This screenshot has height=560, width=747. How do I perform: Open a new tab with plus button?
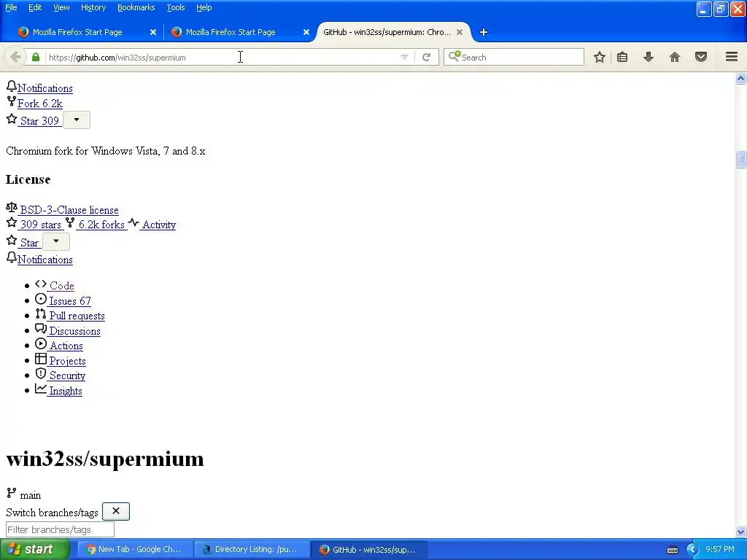click(x=484, y=32)
